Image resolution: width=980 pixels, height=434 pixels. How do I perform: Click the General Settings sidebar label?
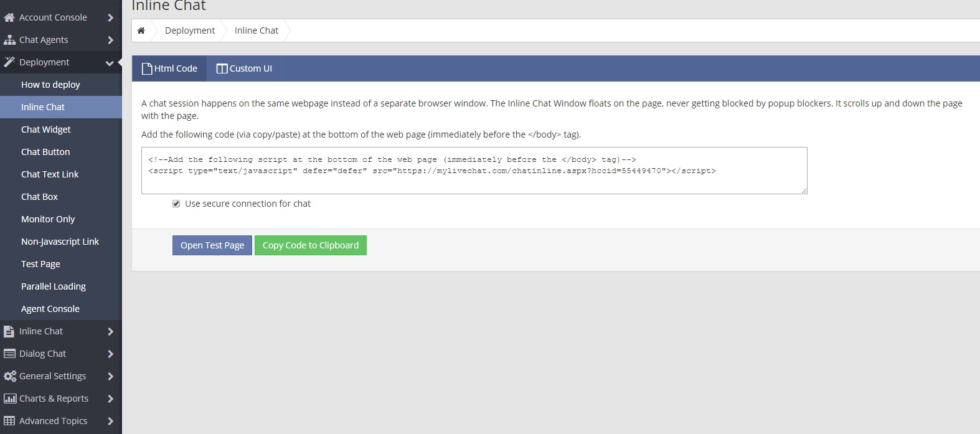pyautogui.click(x=52, y=376)
